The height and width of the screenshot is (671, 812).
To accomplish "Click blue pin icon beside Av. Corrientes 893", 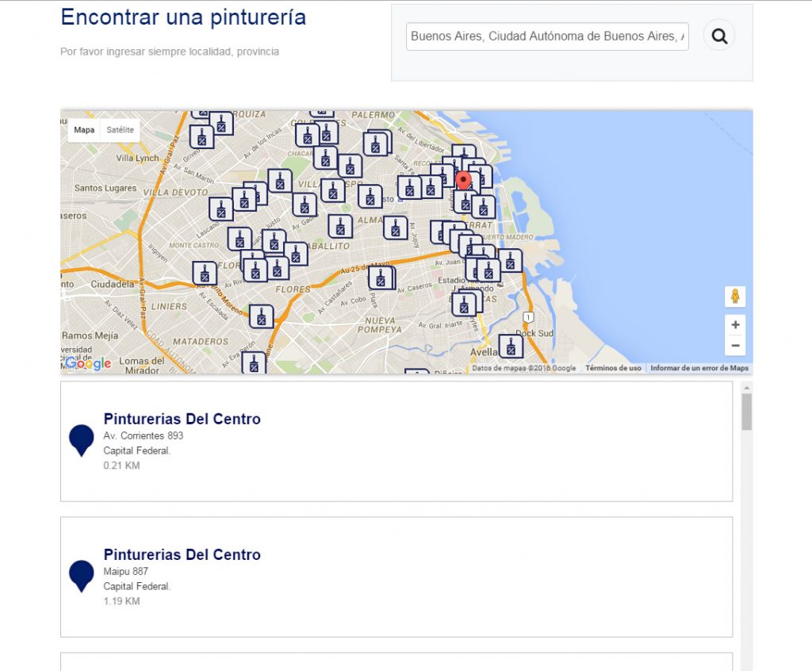I will point(82,439).
